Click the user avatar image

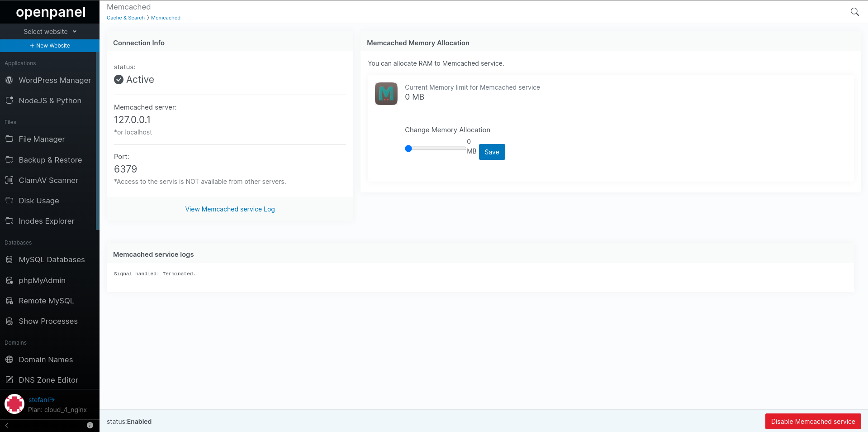click(14, 404)
